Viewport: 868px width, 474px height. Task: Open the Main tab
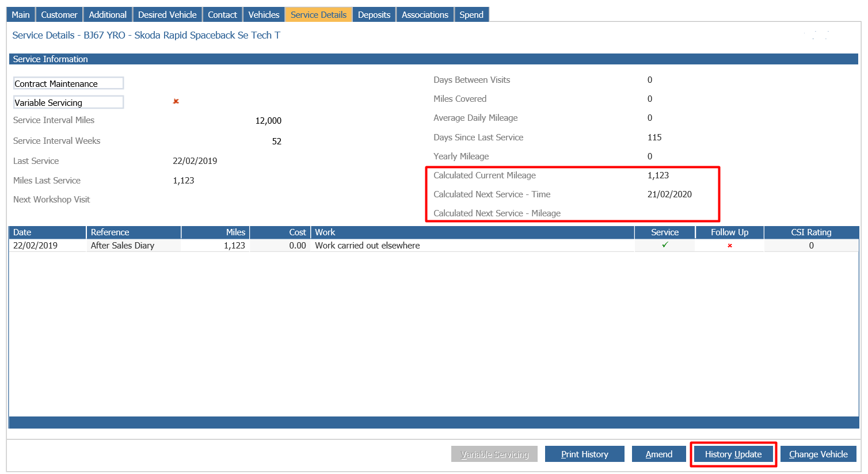21,14
